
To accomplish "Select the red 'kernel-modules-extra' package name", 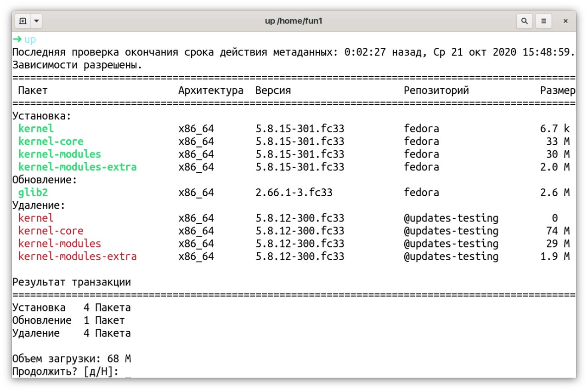I will point(78,256).
